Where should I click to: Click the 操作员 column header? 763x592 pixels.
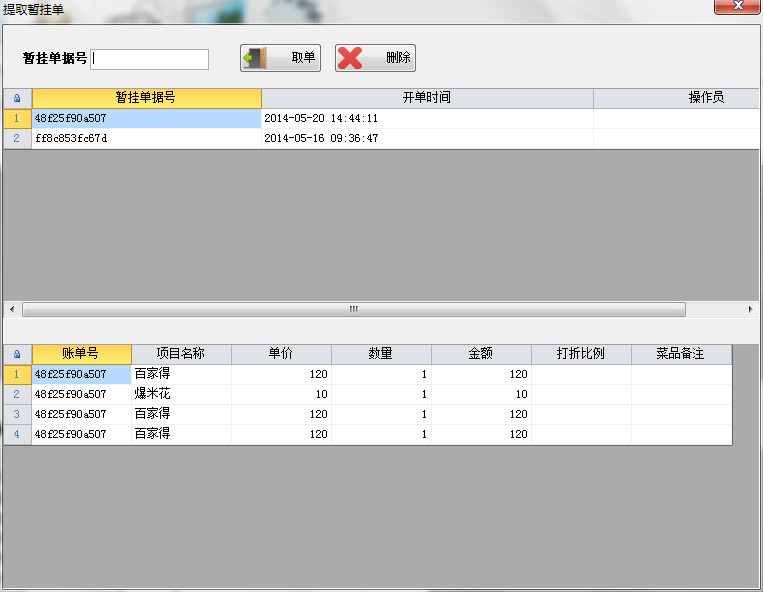676,98
